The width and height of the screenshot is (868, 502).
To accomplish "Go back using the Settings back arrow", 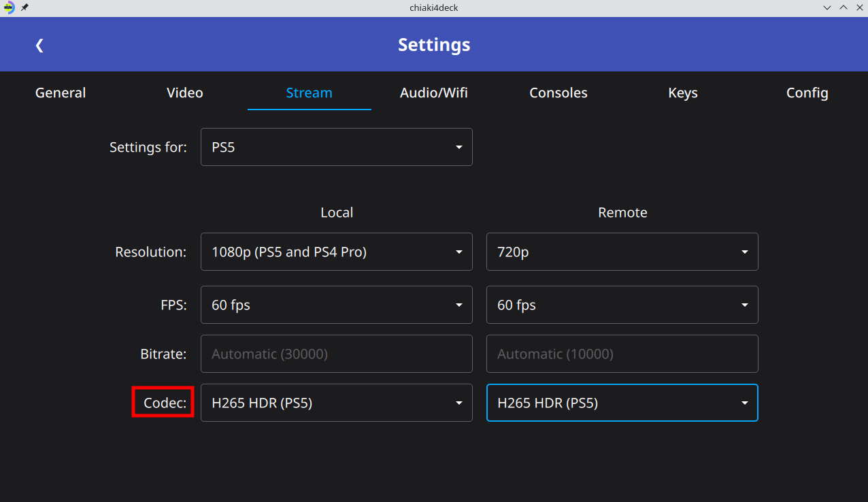I will tap(39, 46).
